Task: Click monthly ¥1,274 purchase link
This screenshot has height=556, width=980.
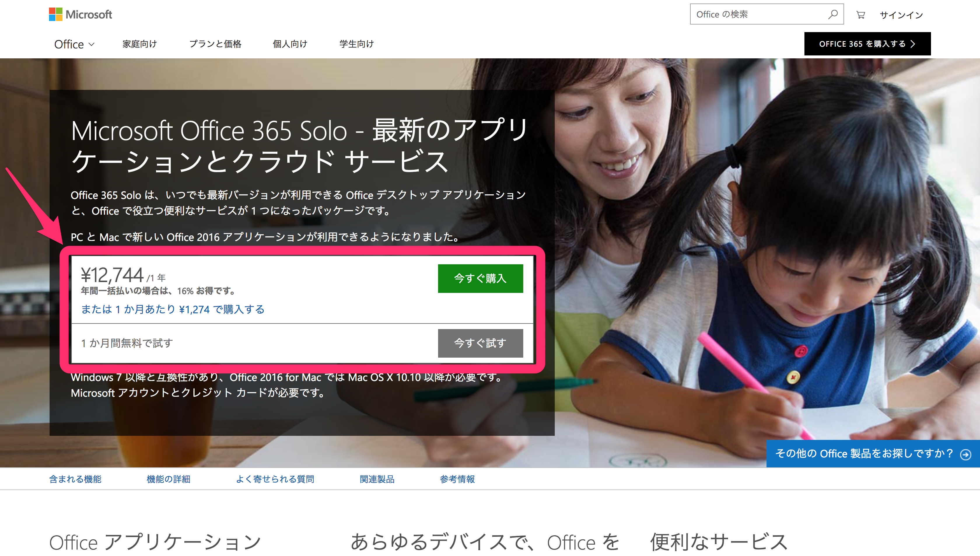Action: pyautogui.click(x=173, y=309)
